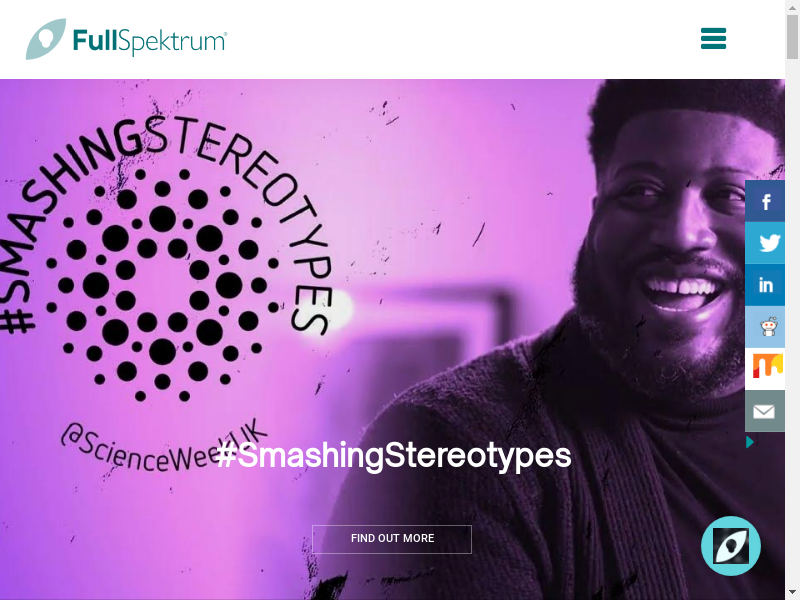Click the FullSpektrum wordmark text

pos(149,41)
